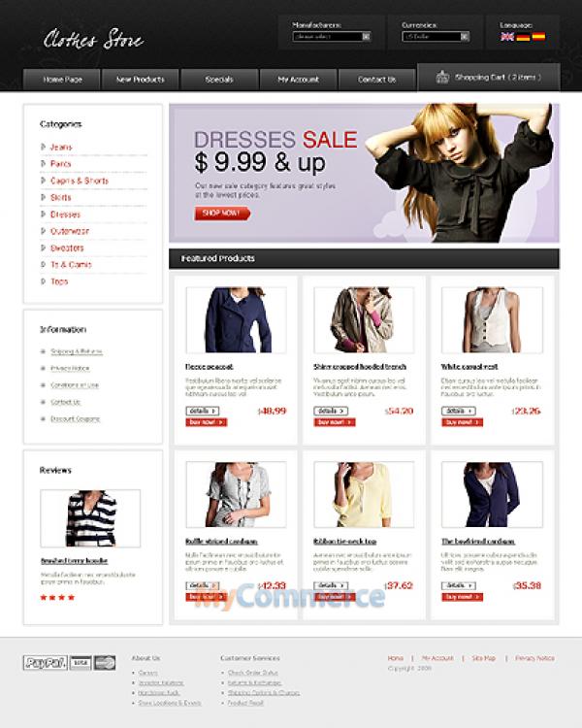Click Buy Now under the fleece peacoat

tap(206, 422)
